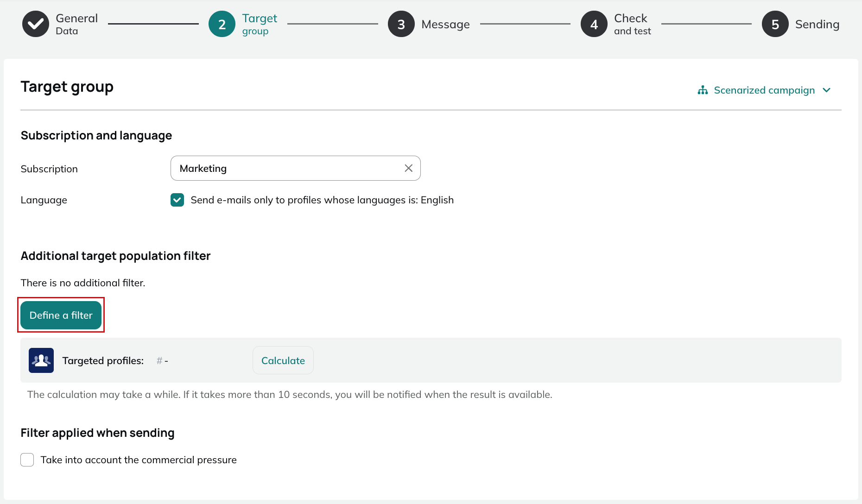This screenshot has height=504, width=862.
Task: Clear the Marketing subscription with X icon
Action: point(408,168)
